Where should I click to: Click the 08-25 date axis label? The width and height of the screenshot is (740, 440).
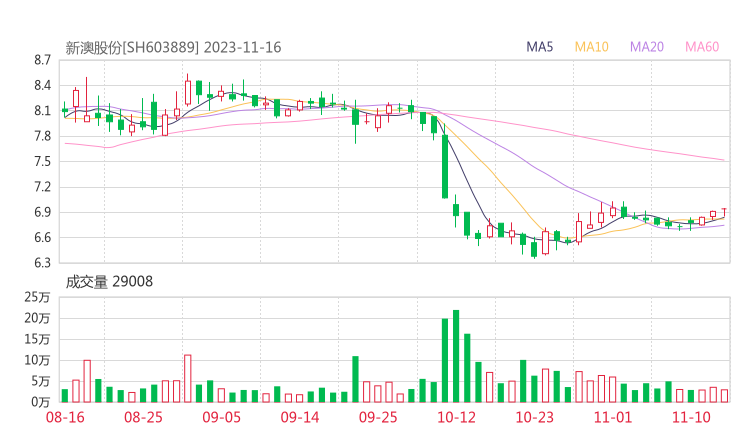click(x=143, y=417)
